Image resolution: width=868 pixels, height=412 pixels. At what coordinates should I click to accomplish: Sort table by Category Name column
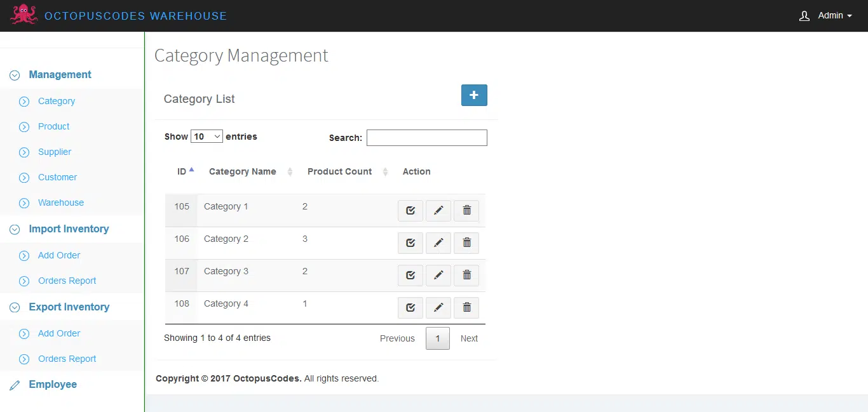243,171
